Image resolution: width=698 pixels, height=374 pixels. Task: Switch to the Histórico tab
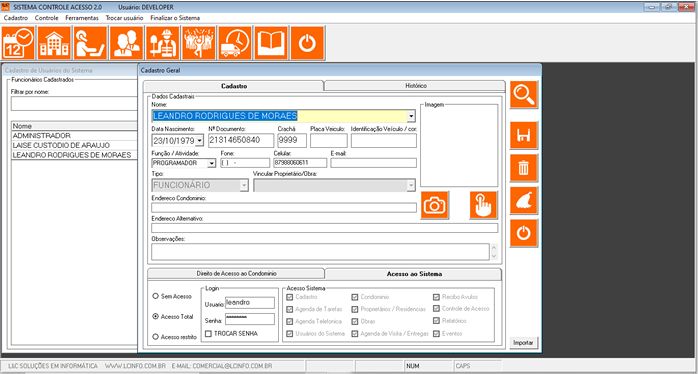[x=415, y=85]
